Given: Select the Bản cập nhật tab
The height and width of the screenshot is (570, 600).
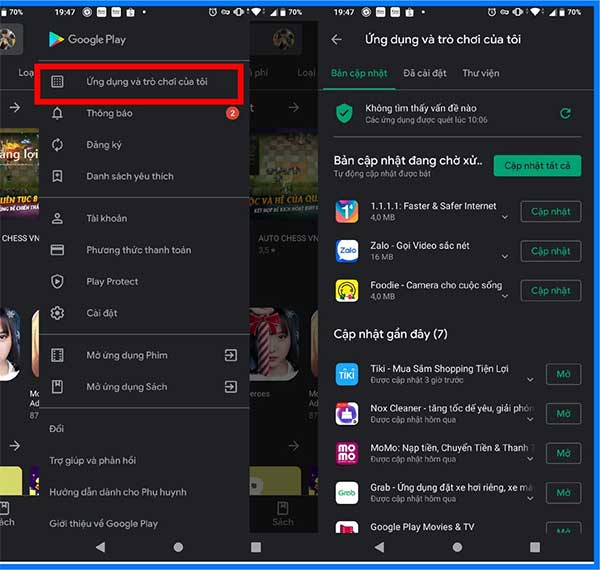Looking at the screenshot, I should [359, 73].
